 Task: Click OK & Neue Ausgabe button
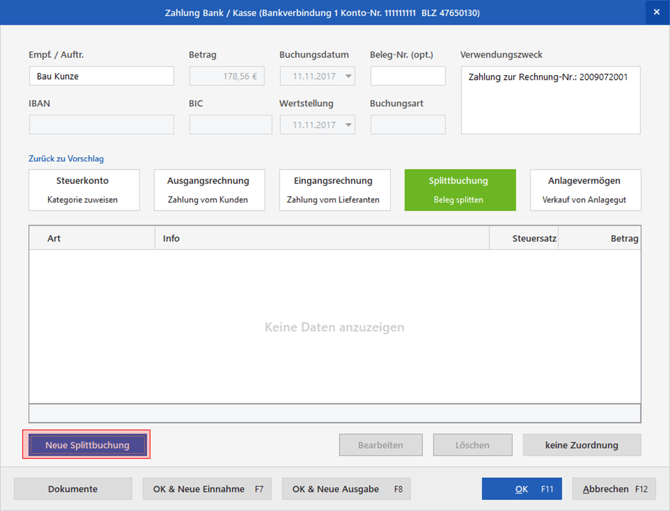pos(346,489)
